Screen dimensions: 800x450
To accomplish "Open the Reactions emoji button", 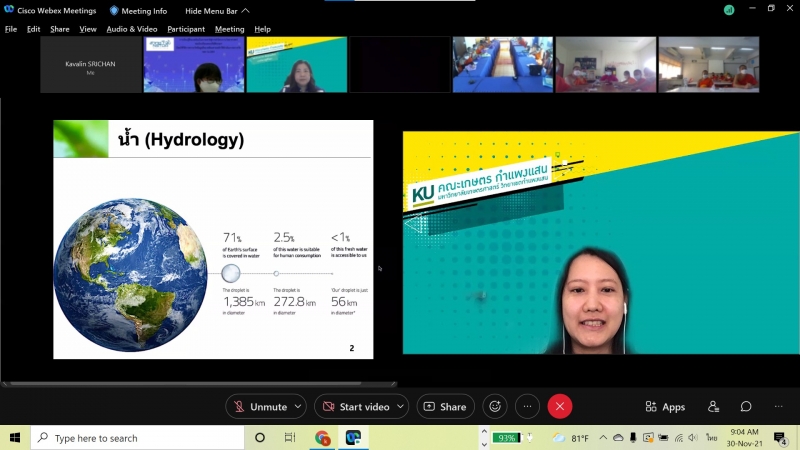I will 492,406.
